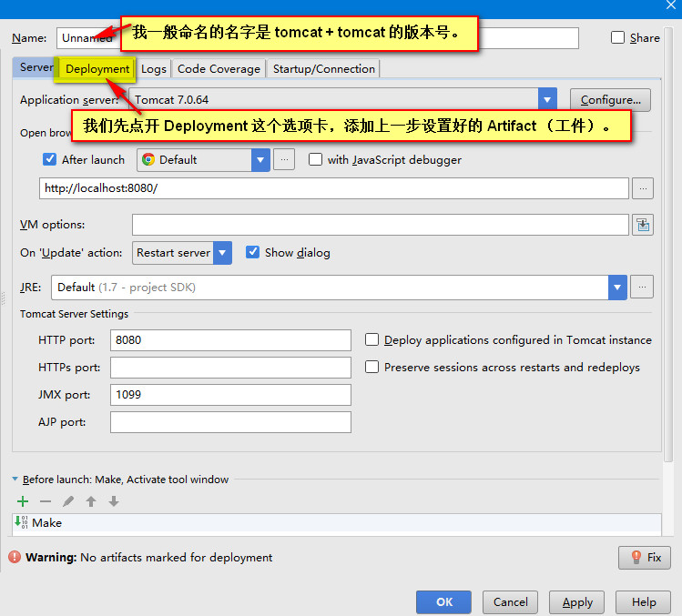Focus the AJP port field
The width and height of the screenshot is (682, 616).
[230, 422]
